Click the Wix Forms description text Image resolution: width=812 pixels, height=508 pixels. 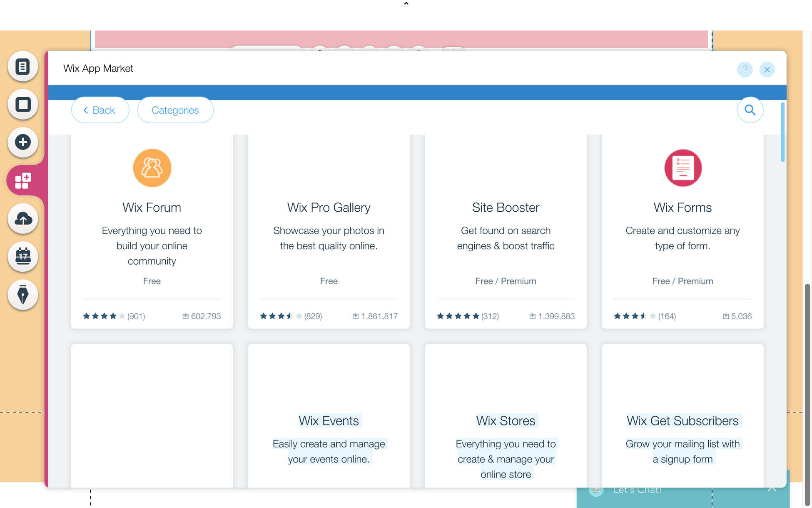(682, 238)
